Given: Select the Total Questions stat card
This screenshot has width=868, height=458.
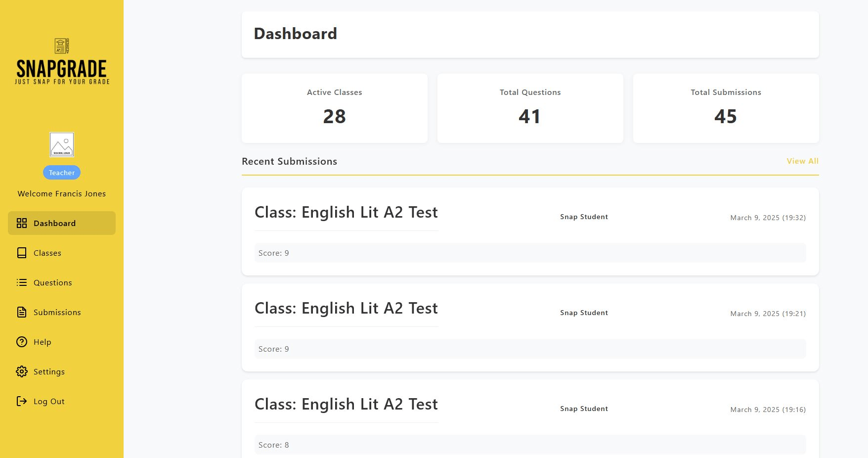Looking at the screenshot, I should click(x=530, y=108).
